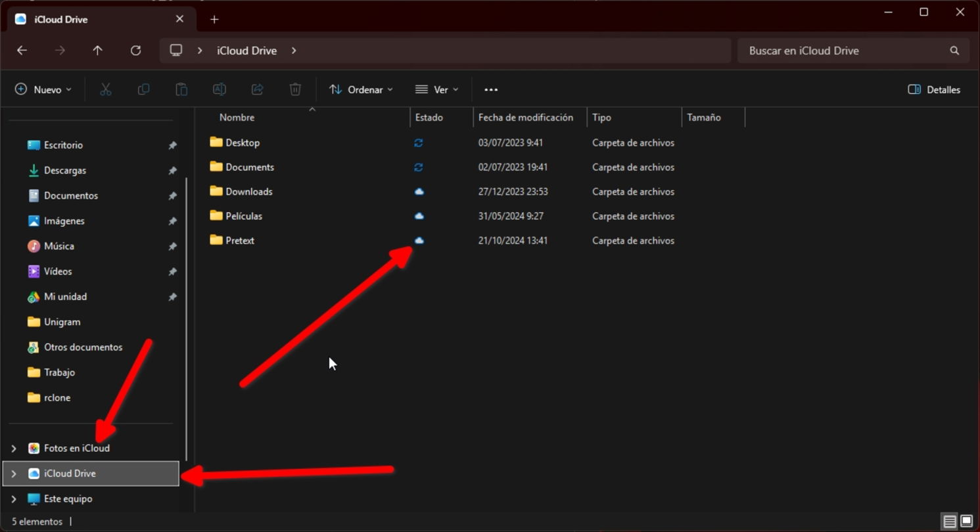
Task: Select the iCloud Drive window tab
Action: tap(101, 19)
